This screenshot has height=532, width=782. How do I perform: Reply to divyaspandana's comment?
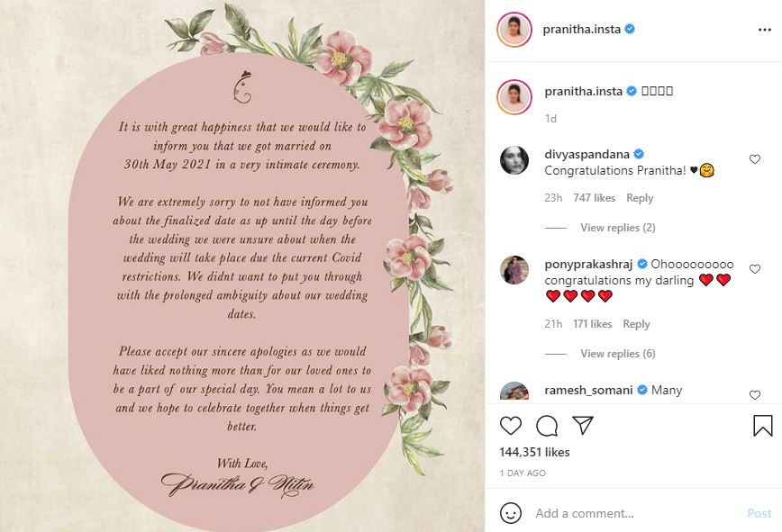pyautogui.click(x=640, y=198)
